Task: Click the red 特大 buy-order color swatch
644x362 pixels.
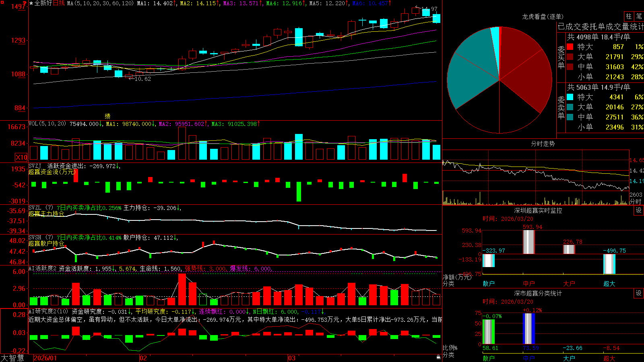Action: (570, 47)
